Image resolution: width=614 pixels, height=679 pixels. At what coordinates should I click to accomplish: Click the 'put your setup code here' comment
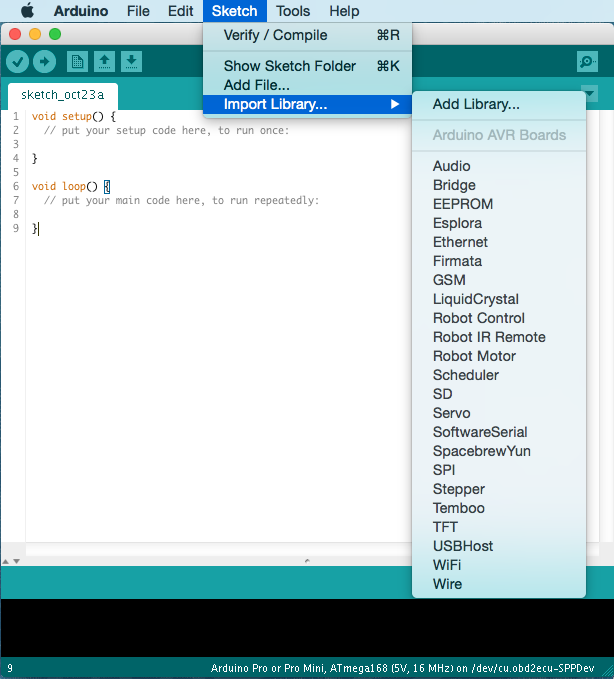167,130
